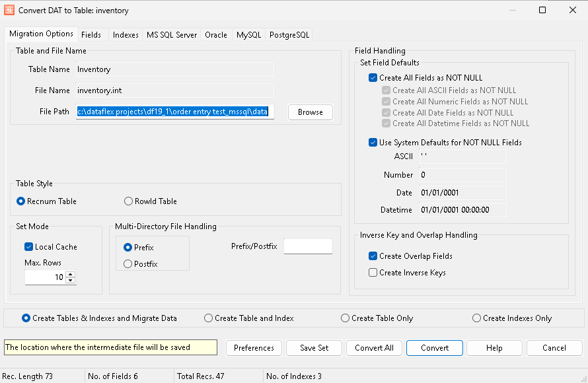The height and width of the screenshot is (383, 588).
Task: Select Create Indexes Only option
Action: (477, 318)
